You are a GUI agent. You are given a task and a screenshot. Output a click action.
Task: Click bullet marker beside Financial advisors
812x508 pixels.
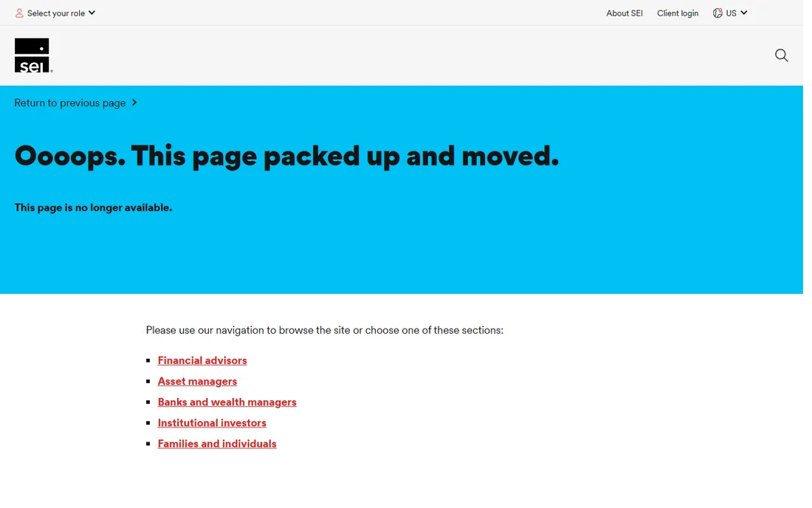click(x=148, y=360)
